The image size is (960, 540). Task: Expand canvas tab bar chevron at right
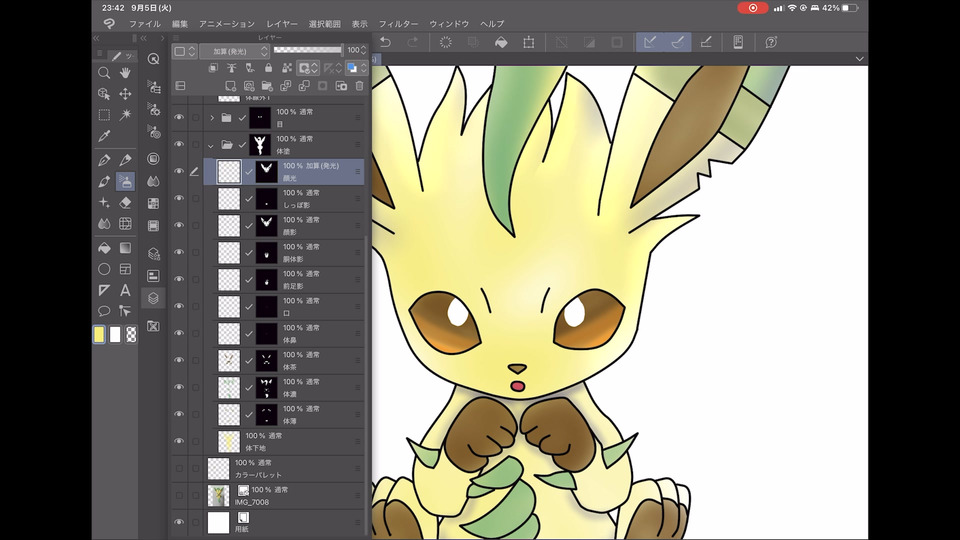(860, 59)
